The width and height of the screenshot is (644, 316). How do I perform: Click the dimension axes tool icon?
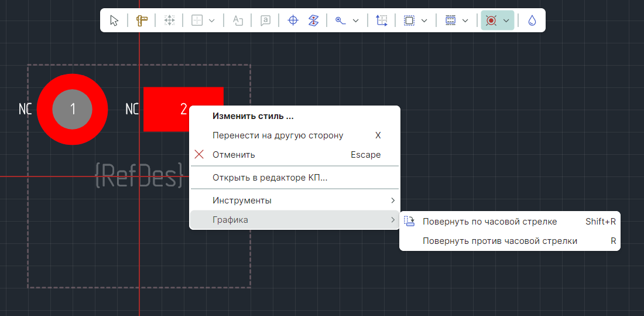coord(382,20)
